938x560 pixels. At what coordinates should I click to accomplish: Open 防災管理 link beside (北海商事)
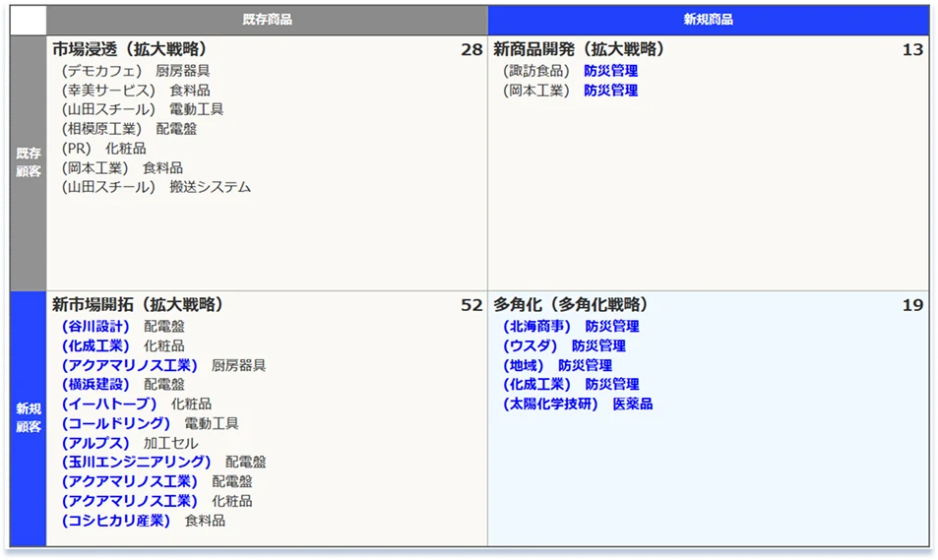[x=612, y=326]
